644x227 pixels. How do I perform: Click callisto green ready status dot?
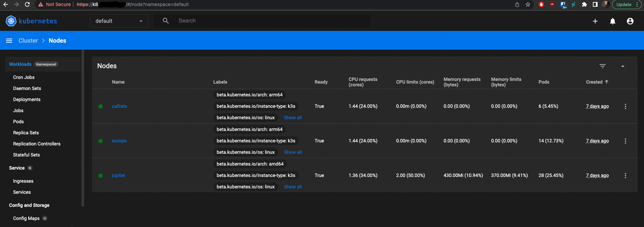pyautogui.click(x=101, y=106)
